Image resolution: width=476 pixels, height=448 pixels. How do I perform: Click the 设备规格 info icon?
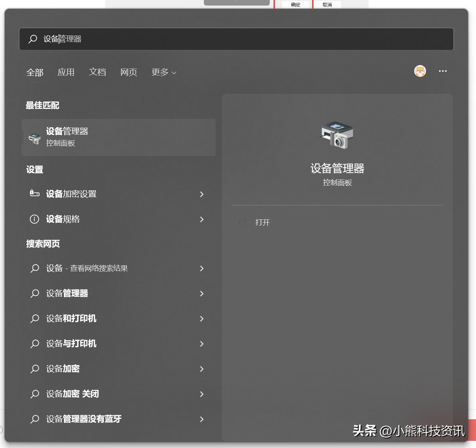click(34, 219)
